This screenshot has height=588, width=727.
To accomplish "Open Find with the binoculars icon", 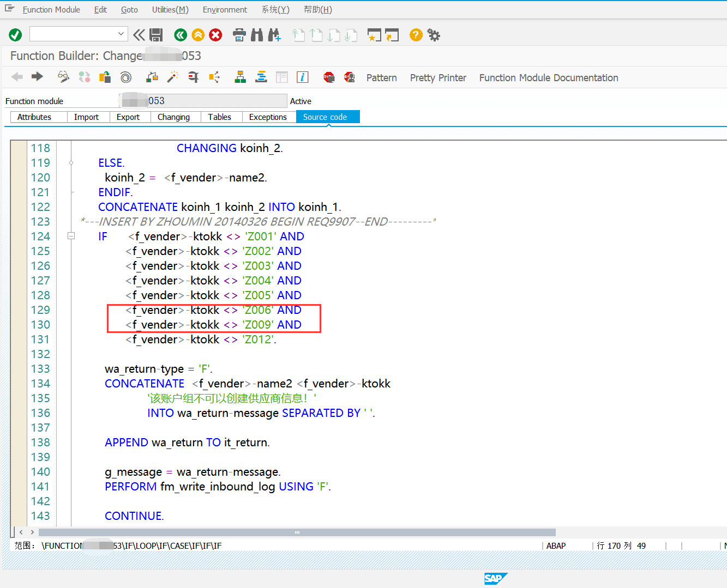I will click(257, 35).
